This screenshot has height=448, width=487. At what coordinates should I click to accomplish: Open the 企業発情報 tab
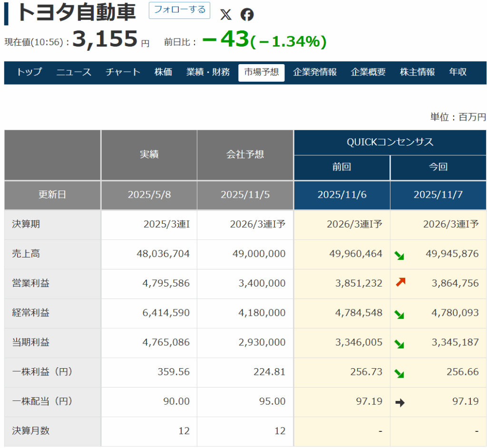pos(315,72)
